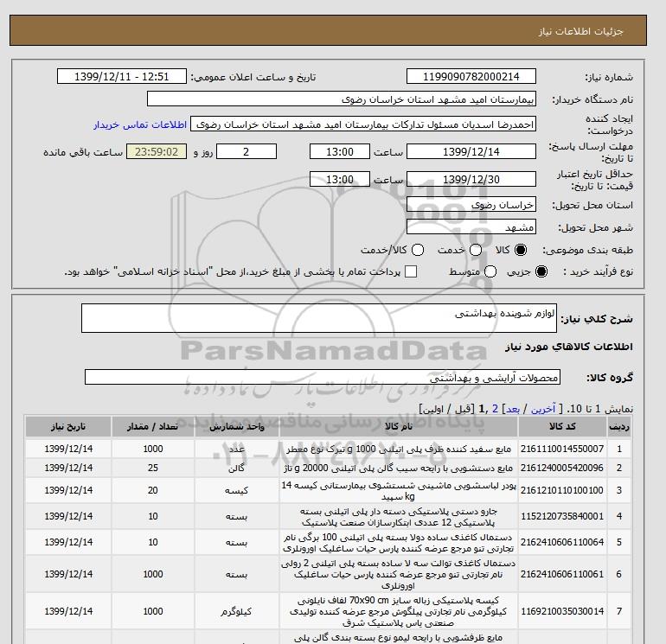The width and height of the screenshot is (666, 644).
Task: Click the general description لوازم شوینده بهداشتی box
Action: (x=319, y=318)
